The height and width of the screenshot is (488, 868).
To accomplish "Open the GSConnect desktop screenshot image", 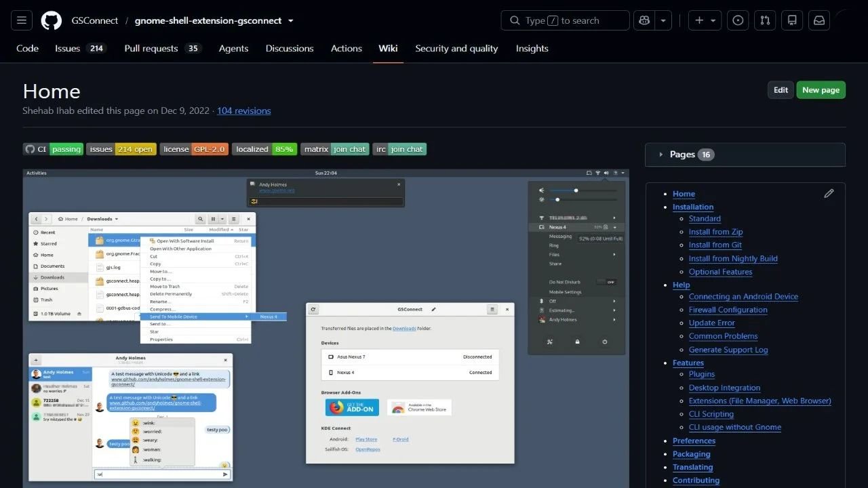I will [x=326, y=328].
